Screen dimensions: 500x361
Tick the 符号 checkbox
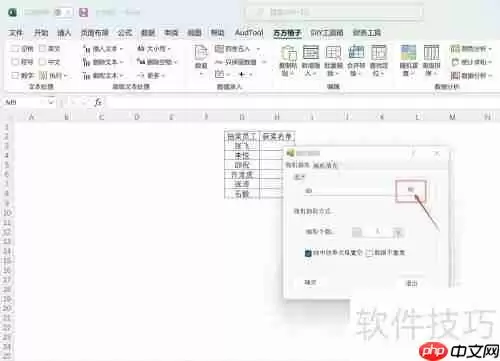pyautogui.click(x=15, y=62)
